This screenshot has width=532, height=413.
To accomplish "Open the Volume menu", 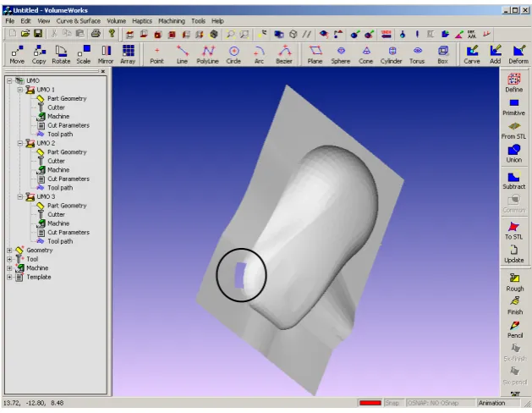I will click(117, 21).
